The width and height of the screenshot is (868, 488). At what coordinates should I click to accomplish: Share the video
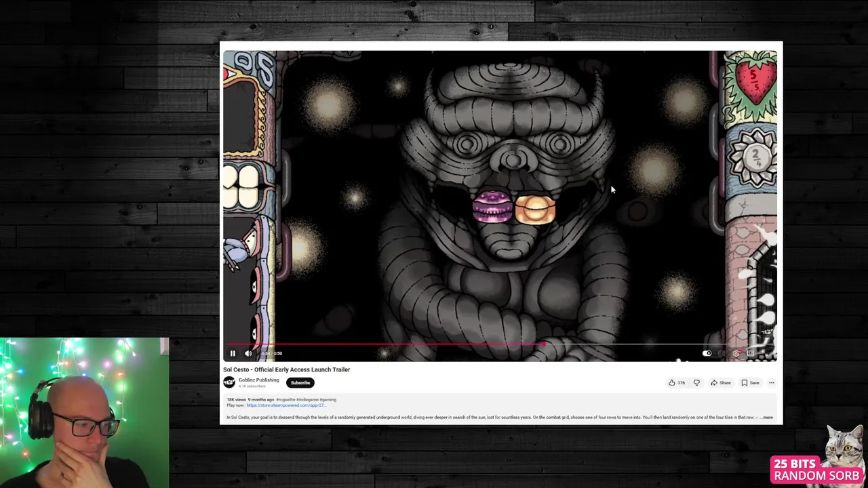click(x=720, y=383)
